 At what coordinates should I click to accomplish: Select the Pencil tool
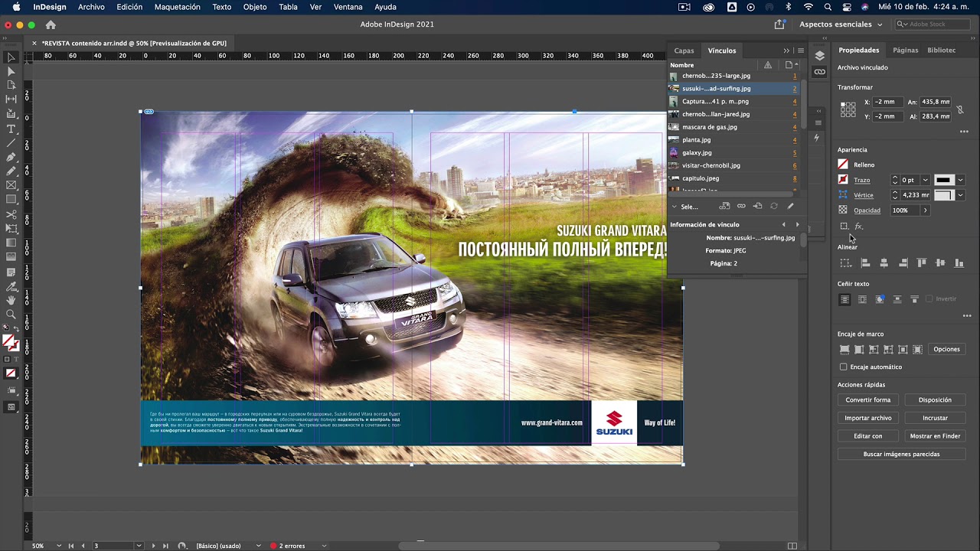11,171
